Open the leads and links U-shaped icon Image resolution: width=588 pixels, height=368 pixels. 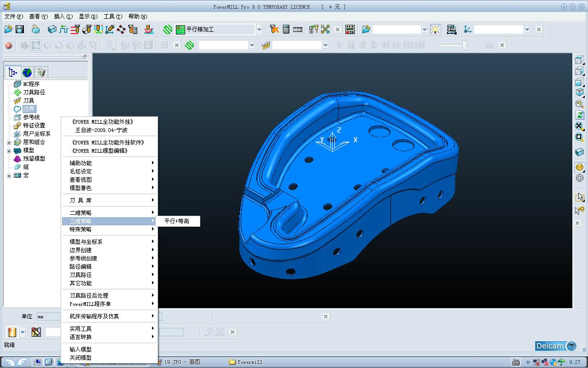pyautogui.click(x=98, y=29)
